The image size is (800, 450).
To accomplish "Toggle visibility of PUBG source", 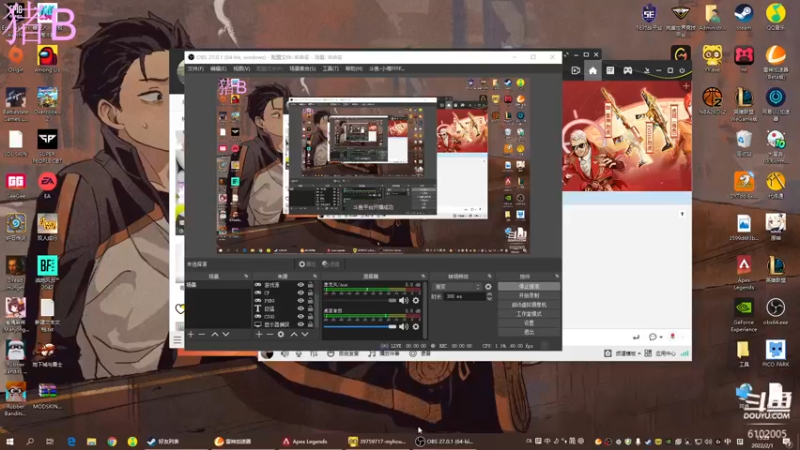I will (x=301, y=301).
